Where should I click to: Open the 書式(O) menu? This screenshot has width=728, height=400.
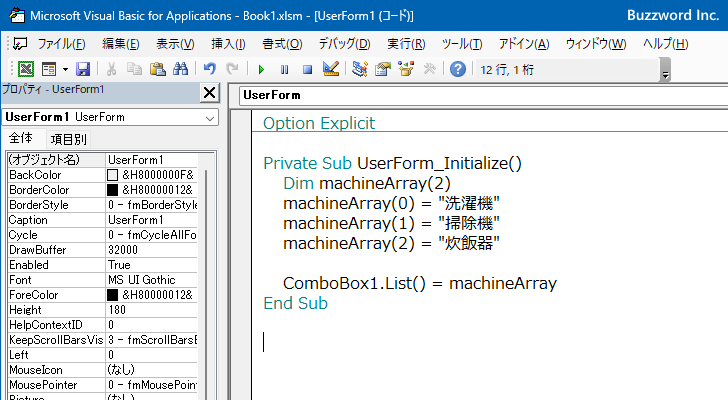282,44
